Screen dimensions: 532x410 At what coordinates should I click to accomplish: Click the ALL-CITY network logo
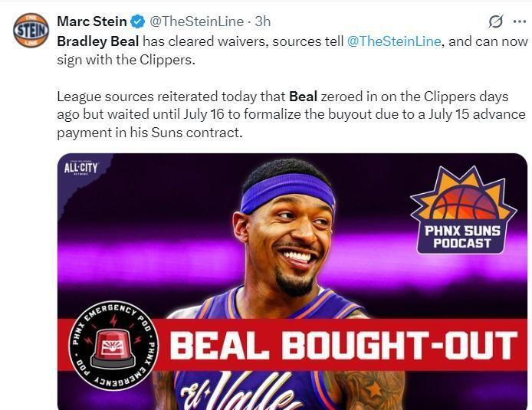tap(80, 168)
